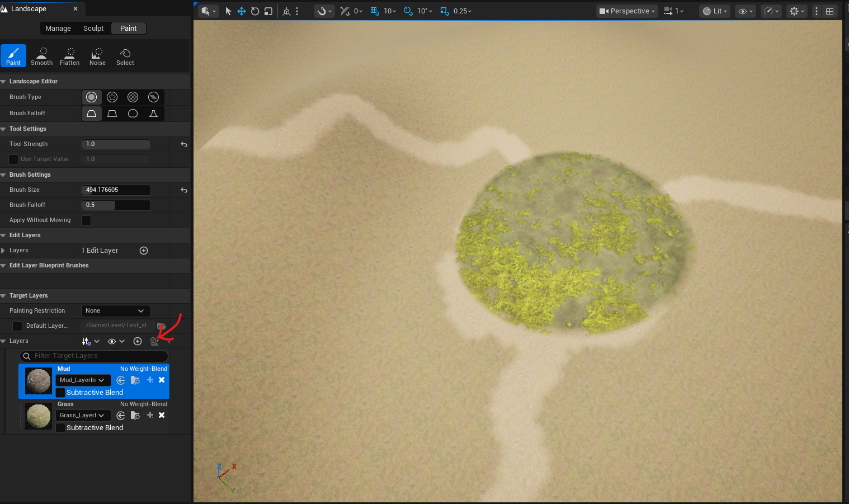
Task: Select the Smooth landscape tool
Action: (41, 56)
